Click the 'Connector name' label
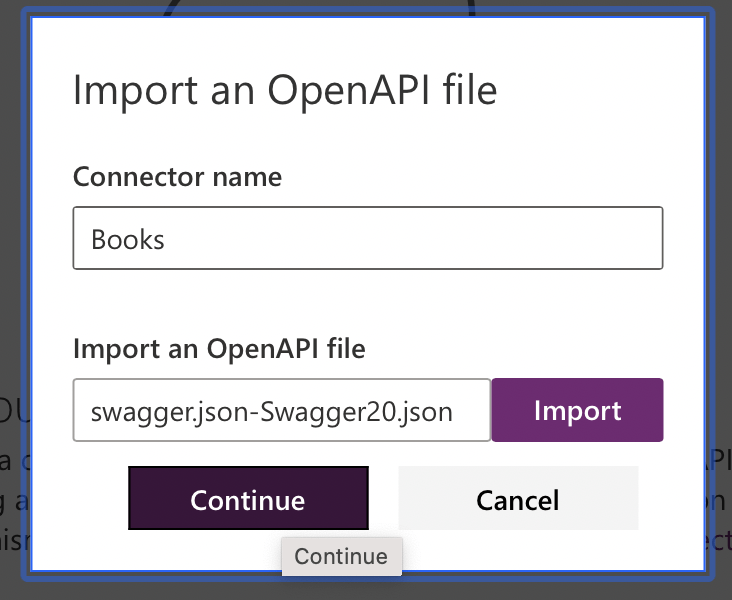This screenshot has width=732, height=600. (x=177, y=177)
